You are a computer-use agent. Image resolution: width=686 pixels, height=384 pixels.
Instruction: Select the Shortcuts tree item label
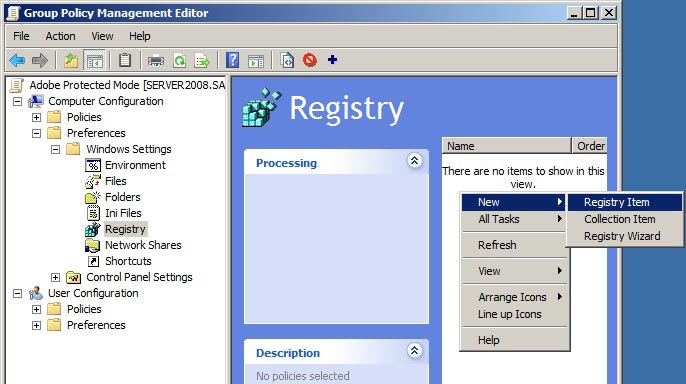128,261
